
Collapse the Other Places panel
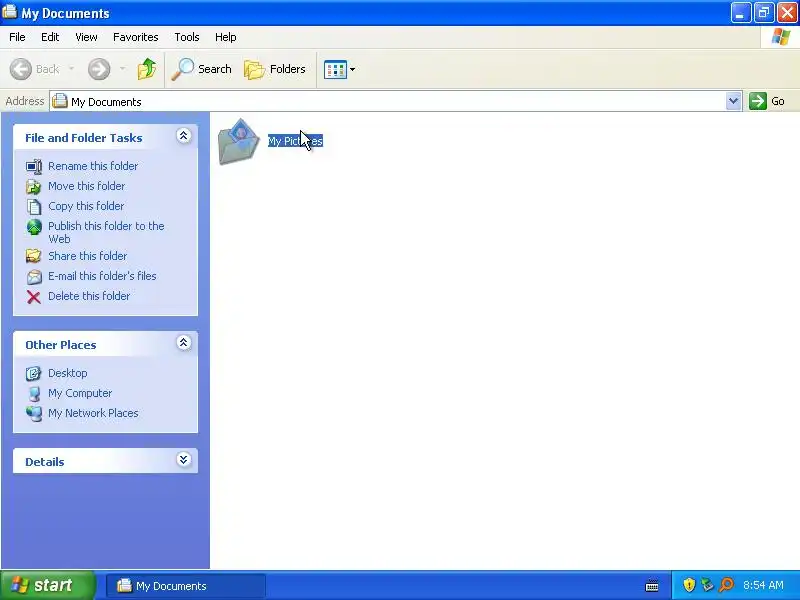click(x=184, y=343)
